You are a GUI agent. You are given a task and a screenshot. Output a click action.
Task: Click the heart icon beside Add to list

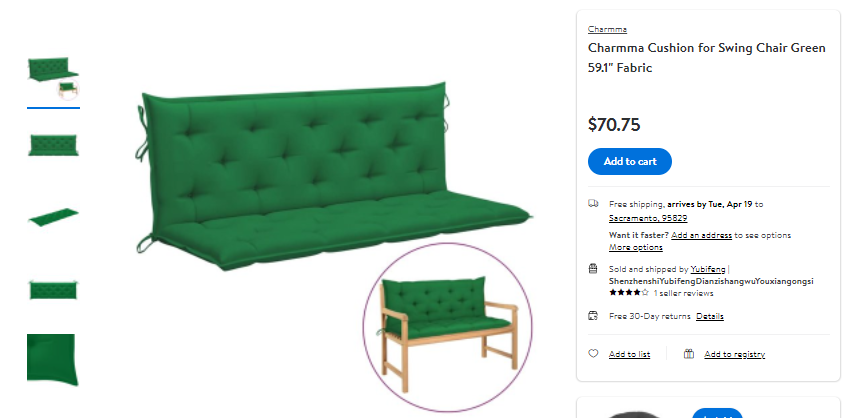[x=593, y=353]
